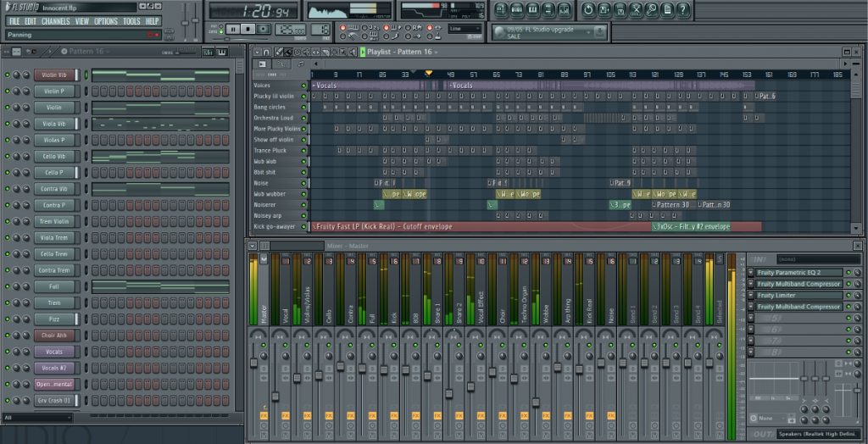
Task: Switch transport to pattern mode LED
Action: pos(221,26)
